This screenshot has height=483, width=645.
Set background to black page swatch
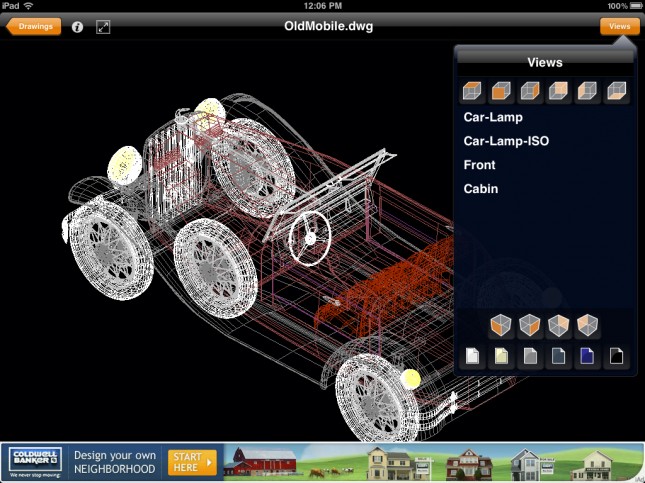coord(618,356)
